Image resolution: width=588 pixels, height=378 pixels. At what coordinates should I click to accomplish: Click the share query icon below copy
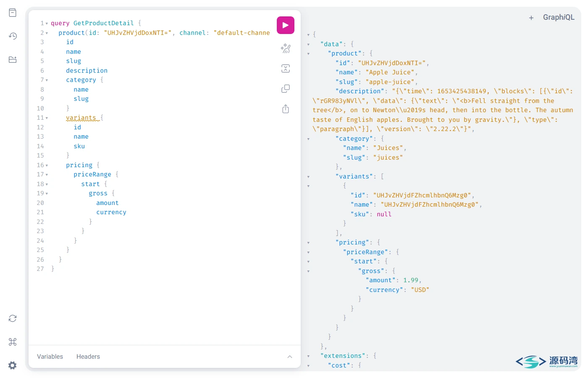(286, 109)
